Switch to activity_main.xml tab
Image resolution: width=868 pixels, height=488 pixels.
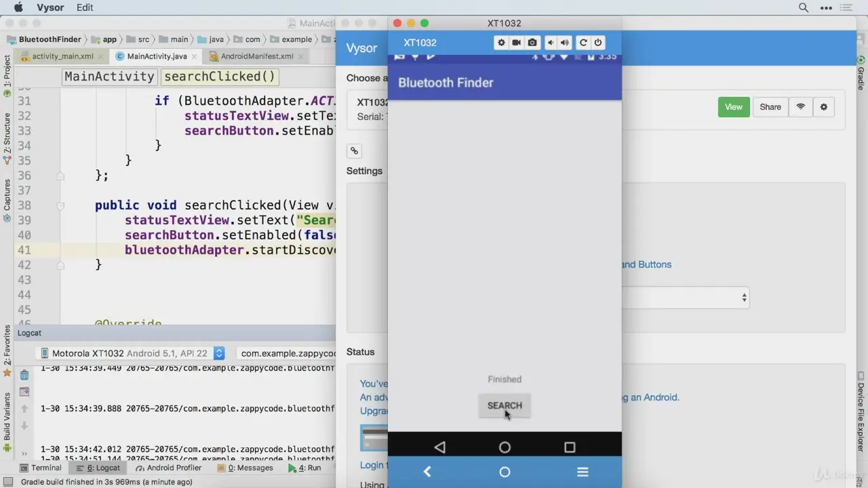point(62,56)
